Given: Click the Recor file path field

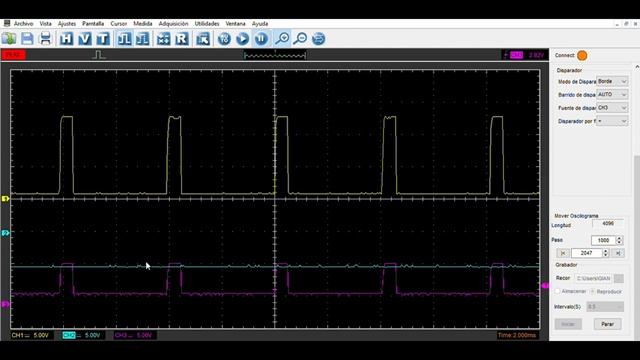Looking at the screenshot, I should [593, 278].
